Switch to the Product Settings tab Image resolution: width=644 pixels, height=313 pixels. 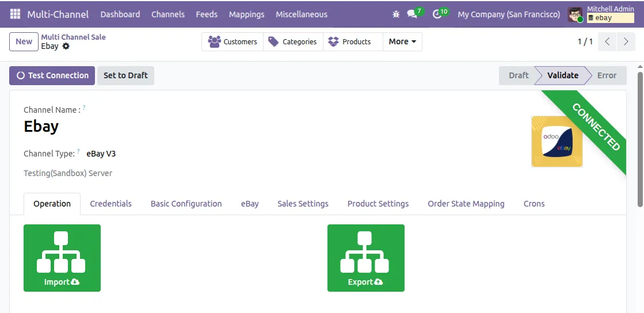point(378,204)
